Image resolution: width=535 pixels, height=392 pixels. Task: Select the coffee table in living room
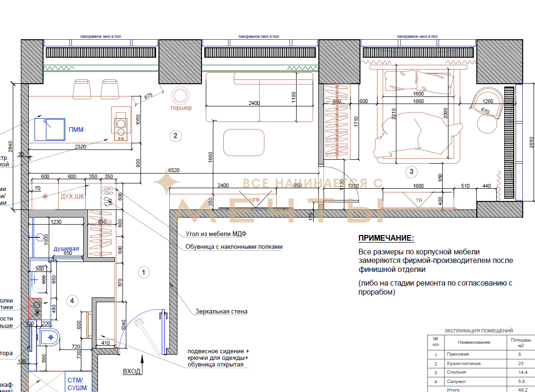point(243,142)
